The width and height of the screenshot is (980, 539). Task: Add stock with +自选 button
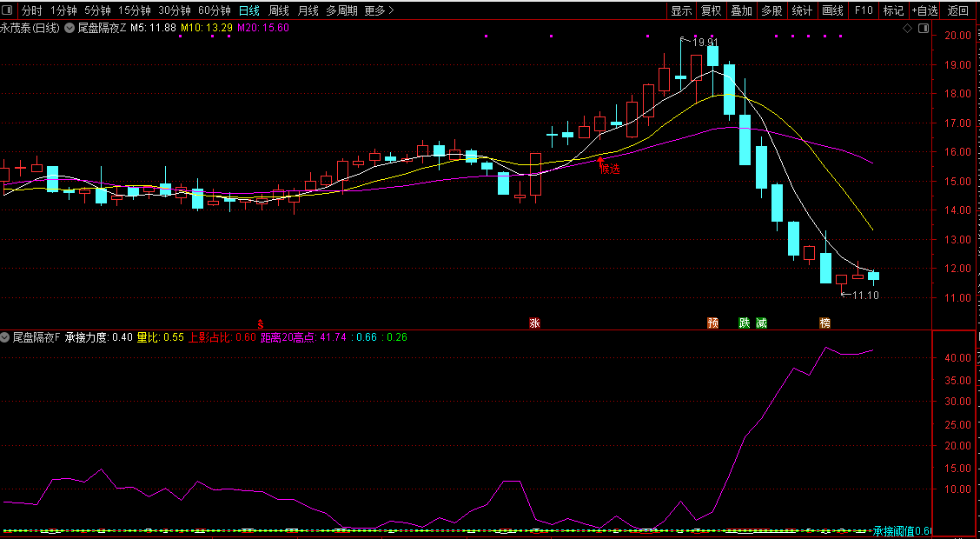(x=925, y=10)
